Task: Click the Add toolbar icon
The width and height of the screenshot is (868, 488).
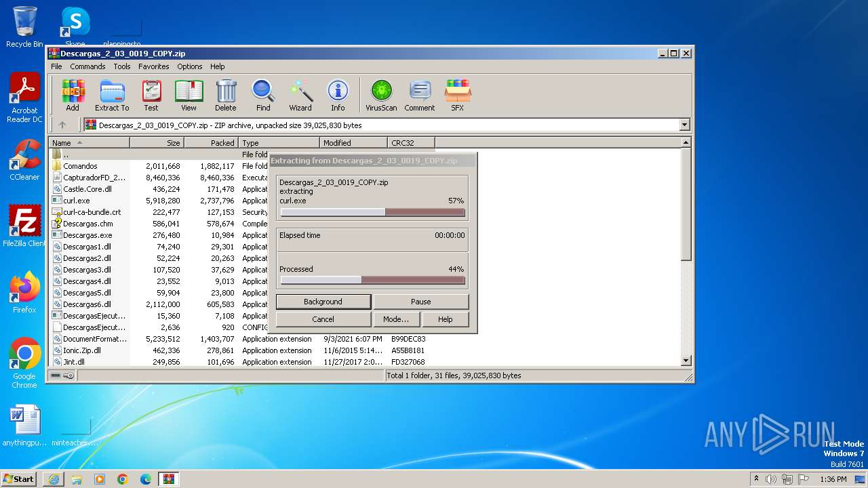Action: coord(73,96)
